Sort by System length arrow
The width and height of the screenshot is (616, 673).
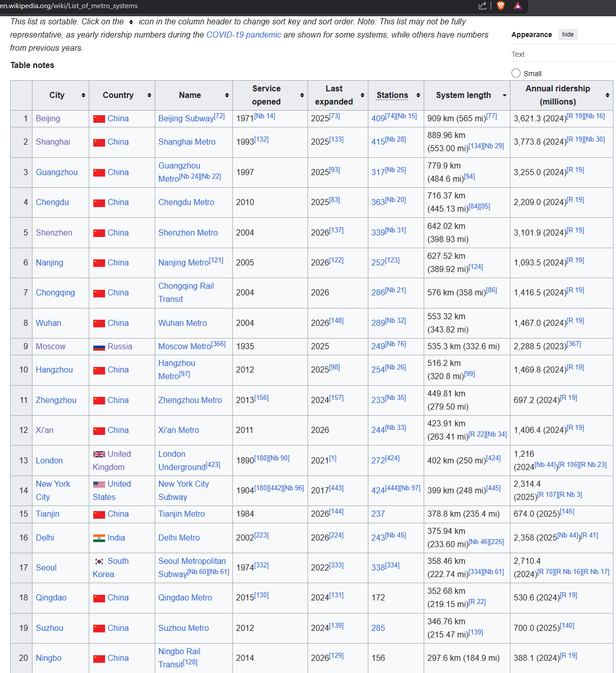pyautogui.click(x=504, y=95)
